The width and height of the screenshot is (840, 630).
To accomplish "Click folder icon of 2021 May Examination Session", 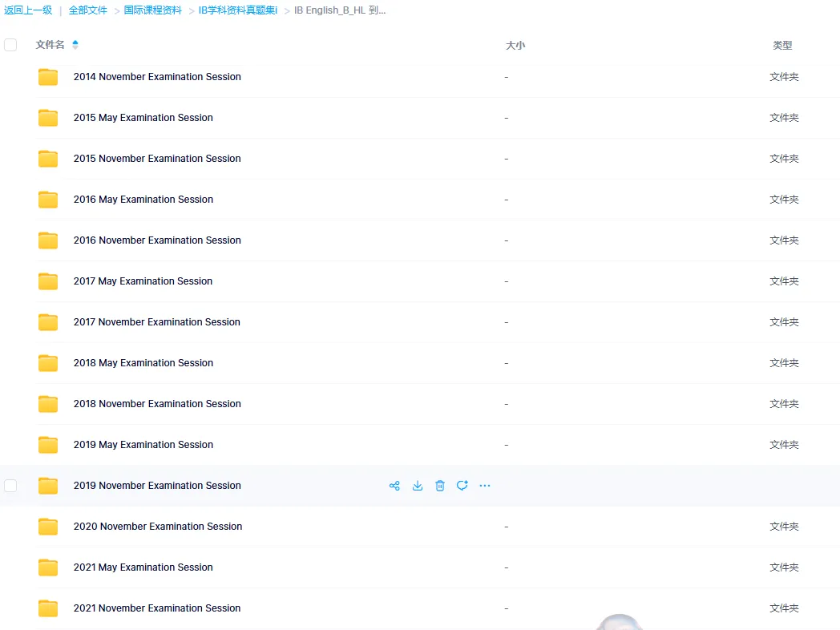I will (48, 567).
